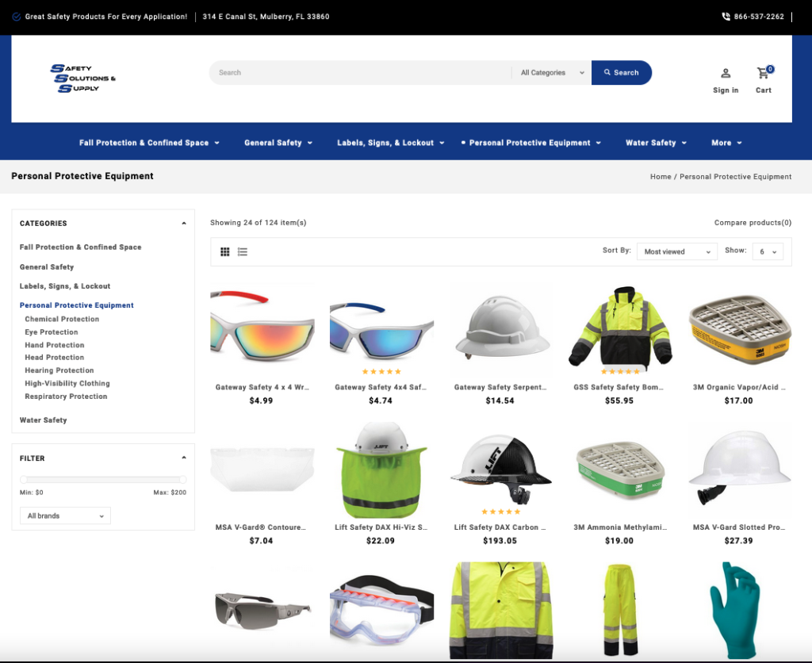Select the Eye Protection category
Viewport: 812px width, 663px height.
[x=50, y=331]
